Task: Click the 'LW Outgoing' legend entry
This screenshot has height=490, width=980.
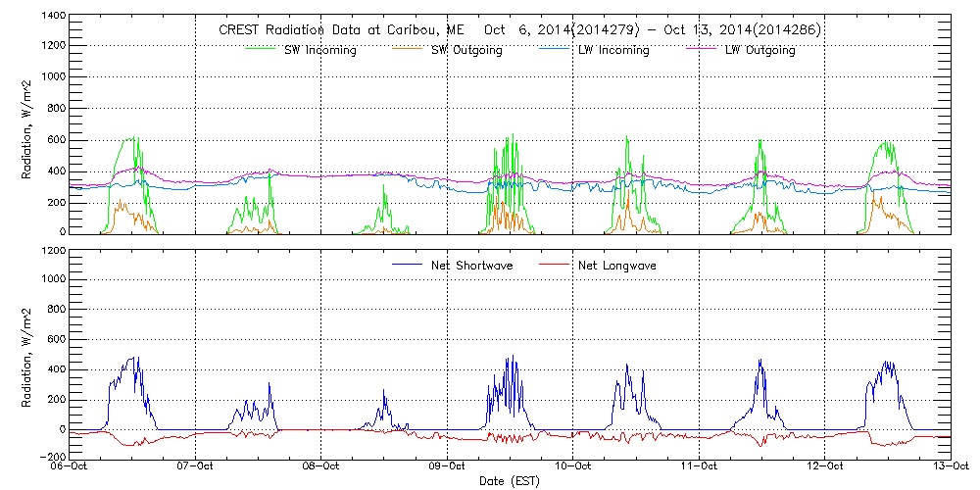Action: click(759, 50)
